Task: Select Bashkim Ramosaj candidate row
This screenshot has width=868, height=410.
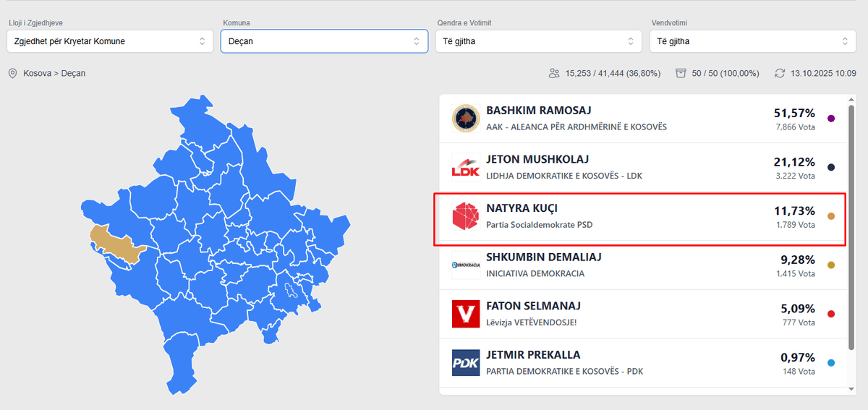Action: click(x=637, y=119)
